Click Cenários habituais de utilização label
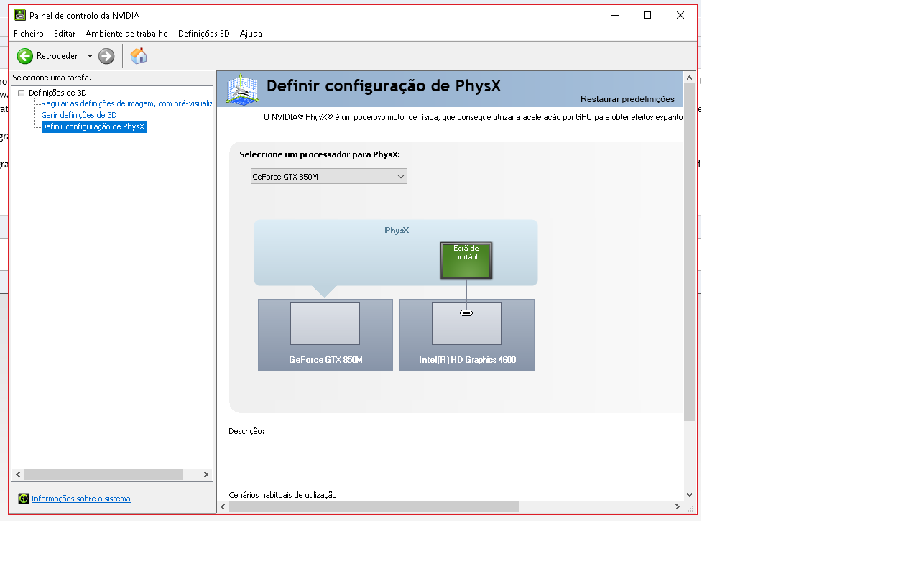Image resolution: width=924 pixels, height=569 pixels. (284, 495)
